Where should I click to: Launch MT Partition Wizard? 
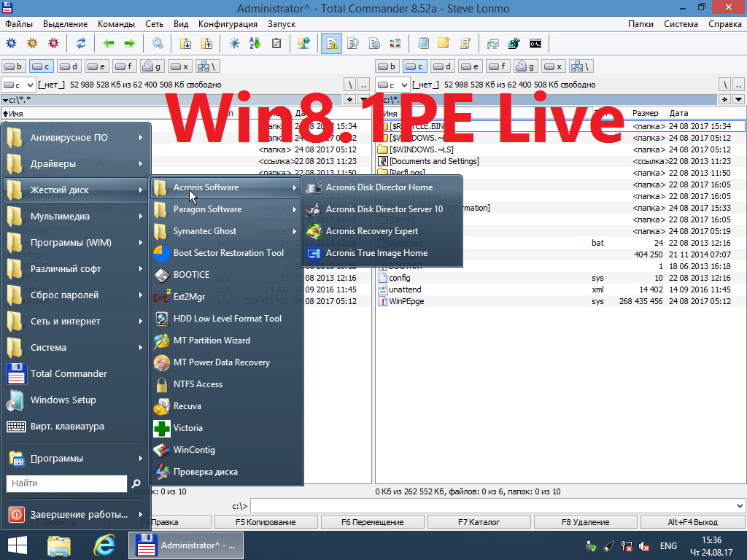[226, 341]
